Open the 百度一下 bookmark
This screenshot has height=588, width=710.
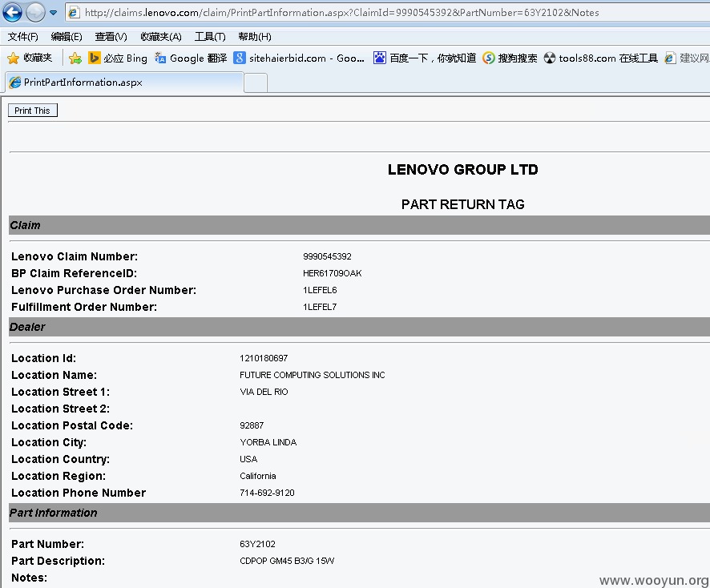tap(425, 58)
